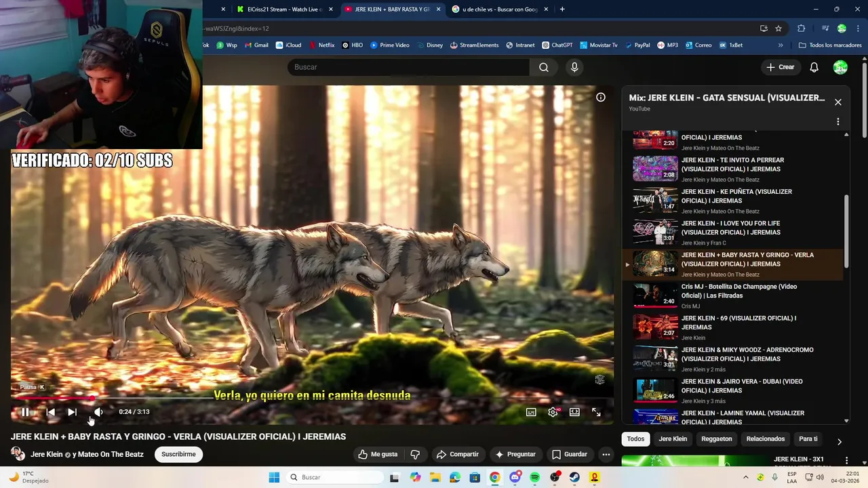868x488 pixels.
Task: Play DUBAI video from the playlist
Action: click(732, 390)
